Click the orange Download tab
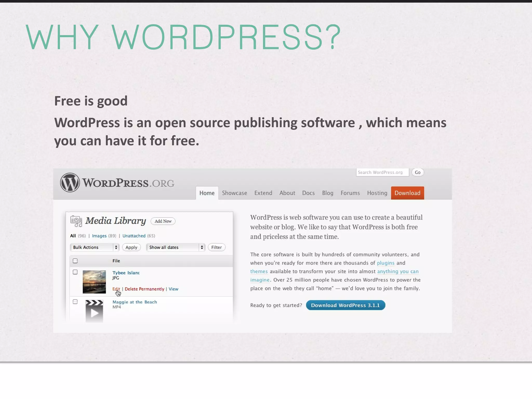The image size is (532, 399). [x=408, y=193]
